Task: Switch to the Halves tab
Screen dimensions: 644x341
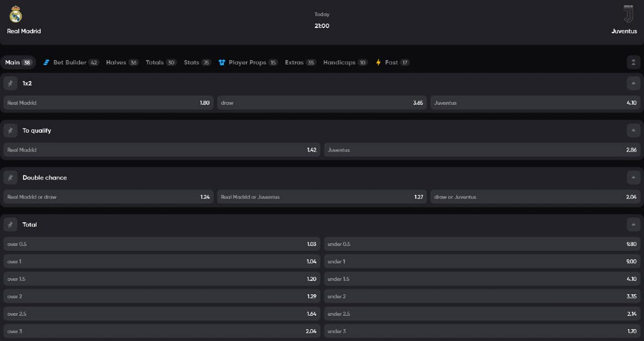Action: click(x=122, y=62)
